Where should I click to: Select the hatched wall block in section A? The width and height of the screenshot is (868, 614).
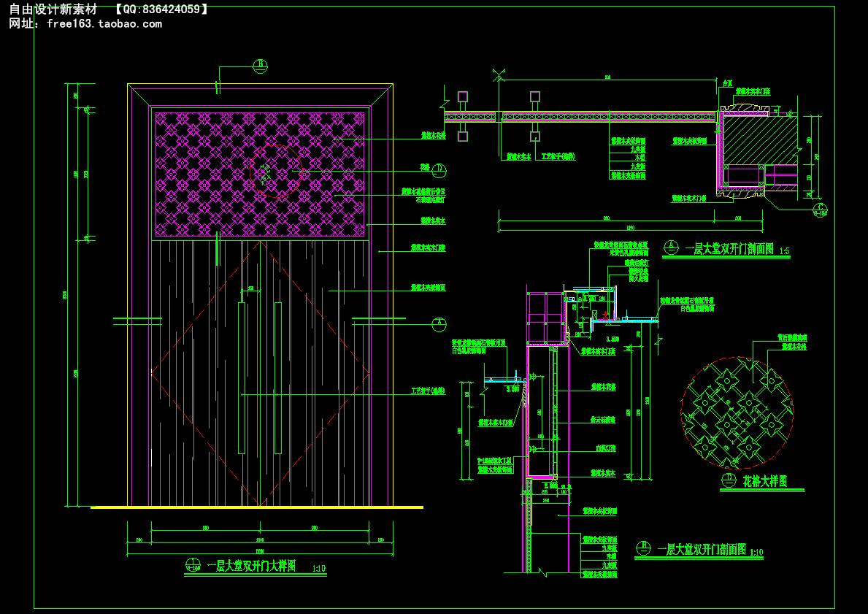(x=759, y=139)
